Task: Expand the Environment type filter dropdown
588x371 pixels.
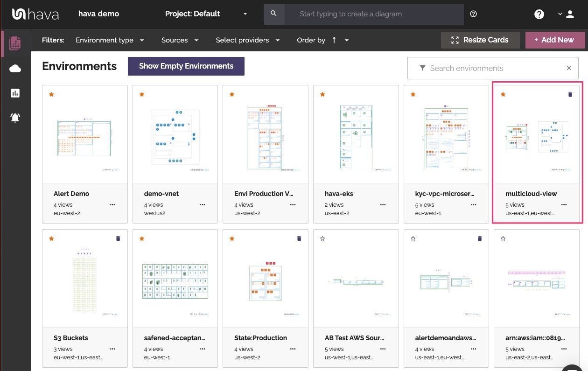Action: coord(110,40)
